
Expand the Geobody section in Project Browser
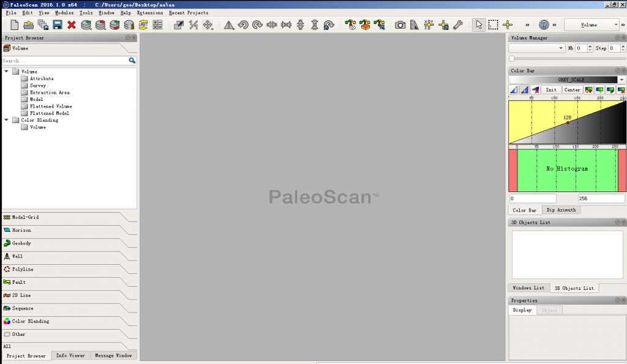[70, 243]
